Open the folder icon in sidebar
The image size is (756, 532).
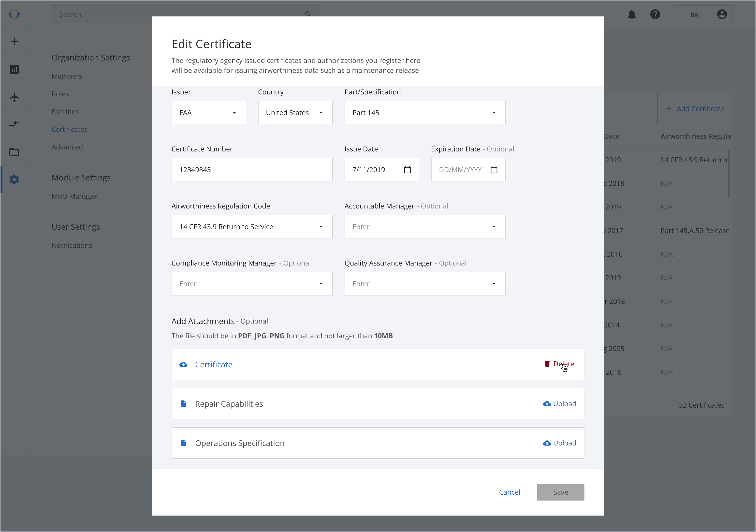(x=14, y=152)
